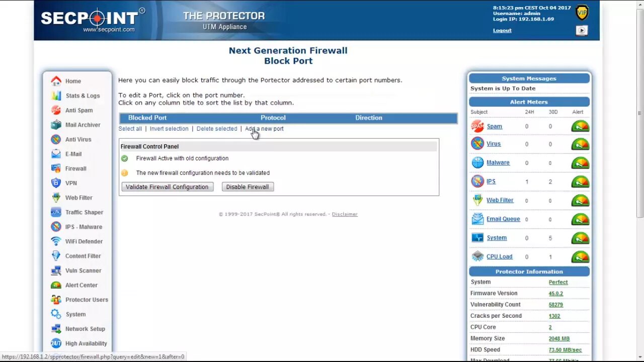The image size is (644, 362).
Task: Open the VPN shield icon
Action: (56, 183)
